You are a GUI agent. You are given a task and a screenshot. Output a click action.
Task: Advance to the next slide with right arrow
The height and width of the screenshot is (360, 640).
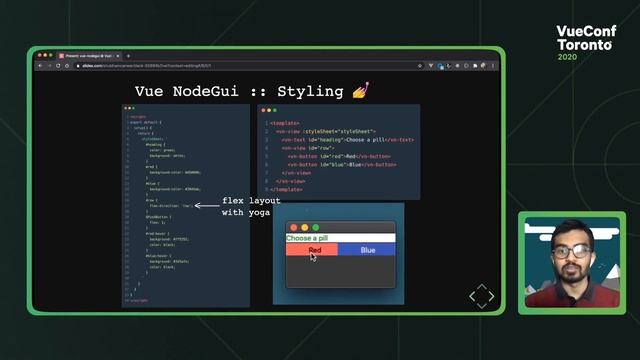pos(491,296)
